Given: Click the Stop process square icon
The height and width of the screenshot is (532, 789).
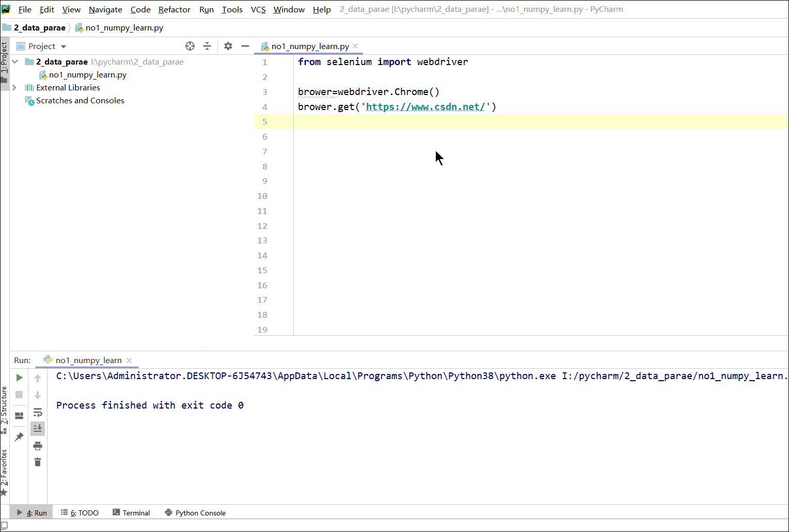Looking at the screenshot, I should point(19,395).
